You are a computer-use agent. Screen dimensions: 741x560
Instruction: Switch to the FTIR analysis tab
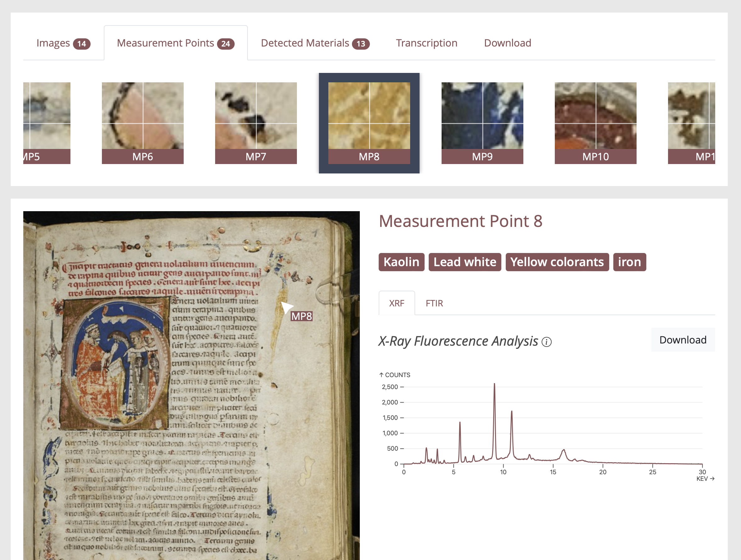(x=434, y=303)
